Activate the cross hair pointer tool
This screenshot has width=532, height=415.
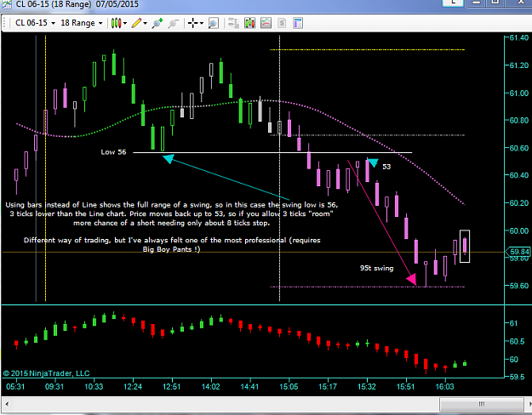[192, 23]
